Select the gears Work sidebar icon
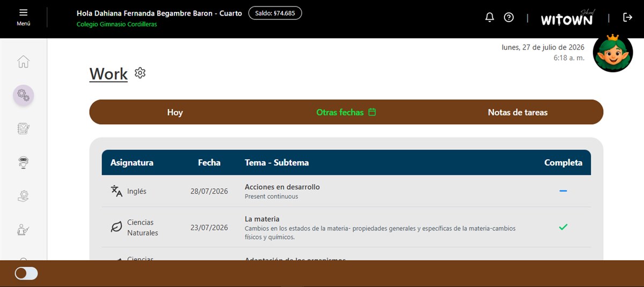Screen dimensions: 644x287 [23, 95]
